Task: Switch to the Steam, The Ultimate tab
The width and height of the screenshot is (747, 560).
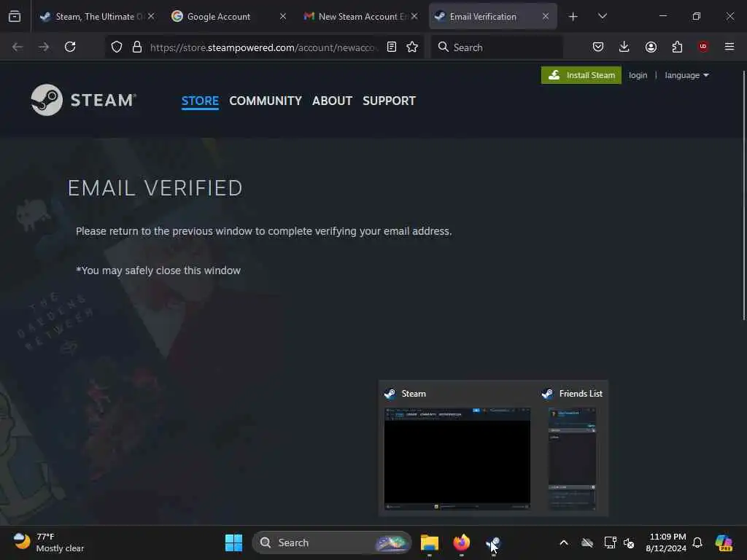Action: tap(97, 16)
